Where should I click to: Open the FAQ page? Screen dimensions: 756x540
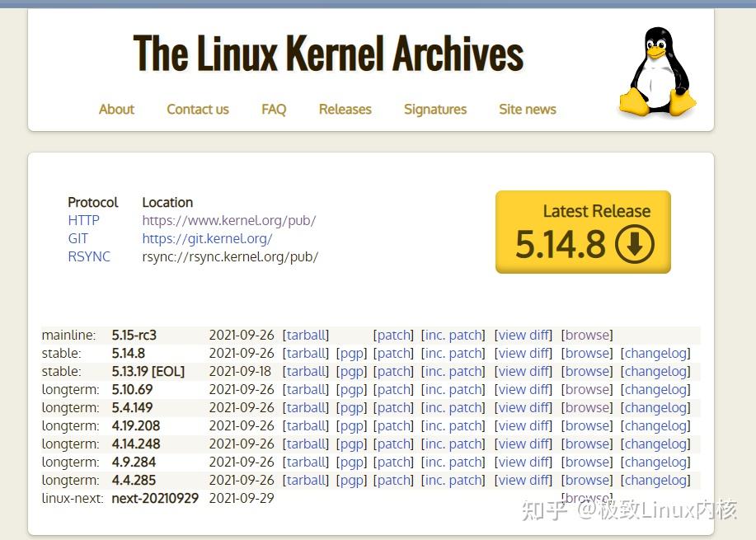tap(273, 109)
